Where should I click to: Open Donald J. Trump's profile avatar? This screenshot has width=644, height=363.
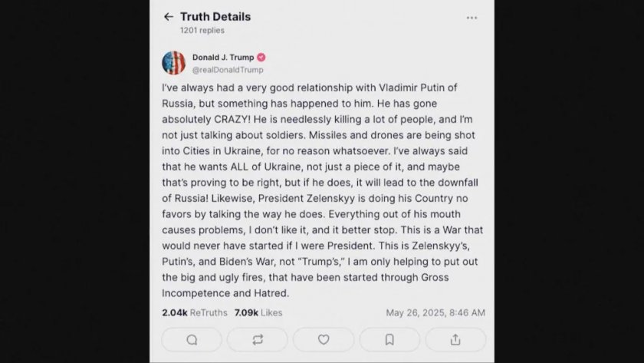[174, 63]
